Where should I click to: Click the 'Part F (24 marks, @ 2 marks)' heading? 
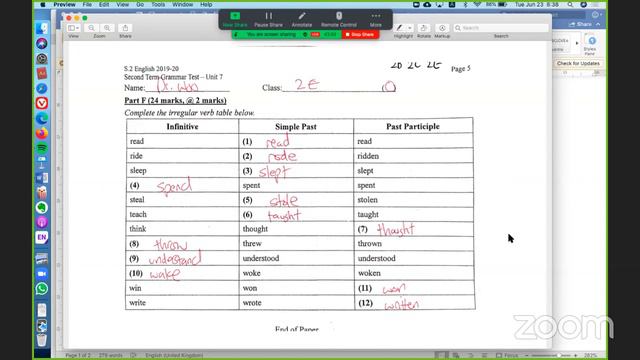pyautogui.click(x=176, y=100)
